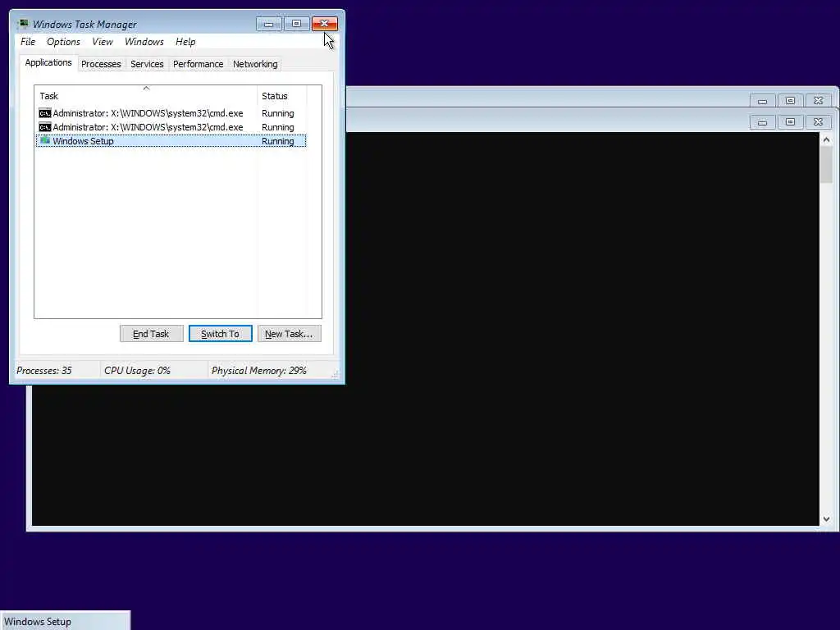Click the Task Manager title bar icon

[x=23, y=24]
